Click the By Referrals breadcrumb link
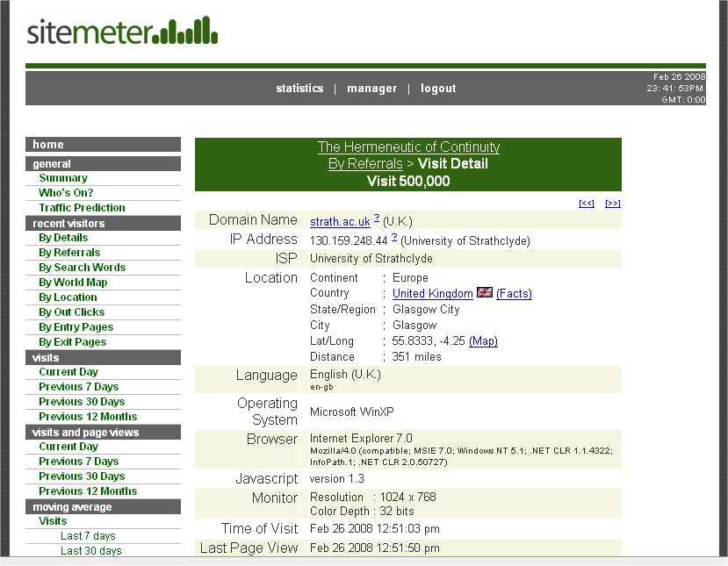Viewport: 728px width, 566px height. [367, 163]
